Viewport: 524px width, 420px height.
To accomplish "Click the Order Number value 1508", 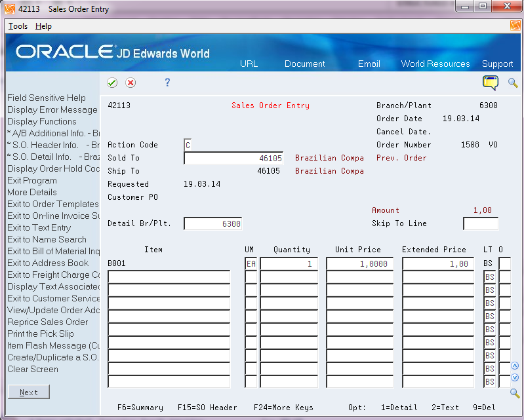I will click(470, 145).
